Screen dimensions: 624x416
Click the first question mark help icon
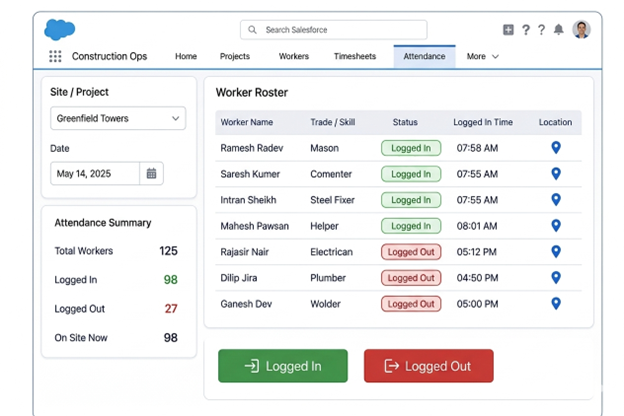click(x=526, y=29)
